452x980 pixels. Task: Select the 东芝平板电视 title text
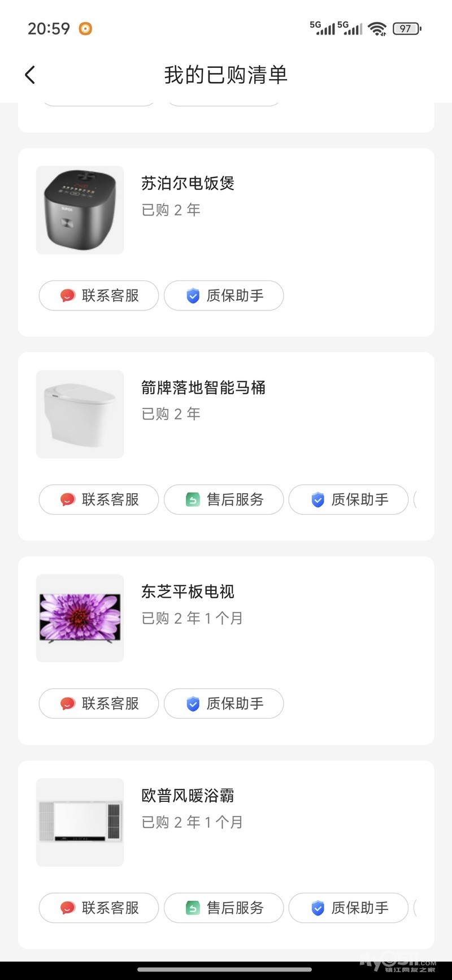(188, 592)
